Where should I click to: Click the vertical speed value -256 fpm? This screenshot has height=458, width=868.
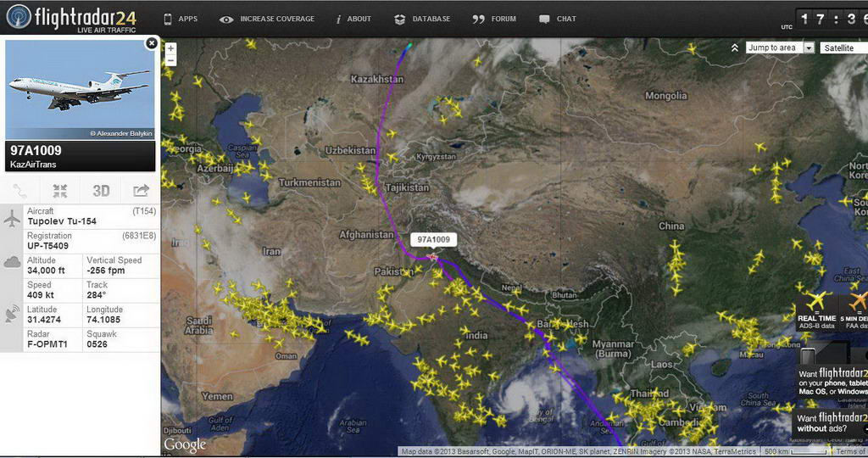106,271
